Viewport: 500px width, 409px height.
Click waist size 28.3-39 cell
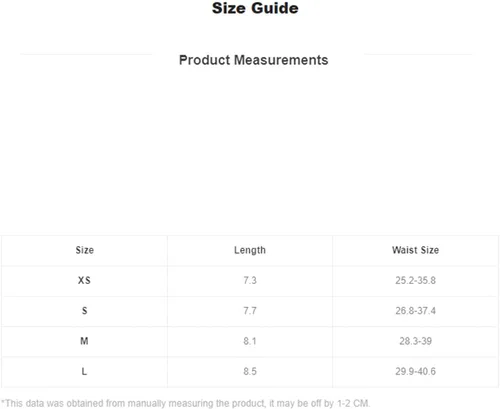pos(415,341)
